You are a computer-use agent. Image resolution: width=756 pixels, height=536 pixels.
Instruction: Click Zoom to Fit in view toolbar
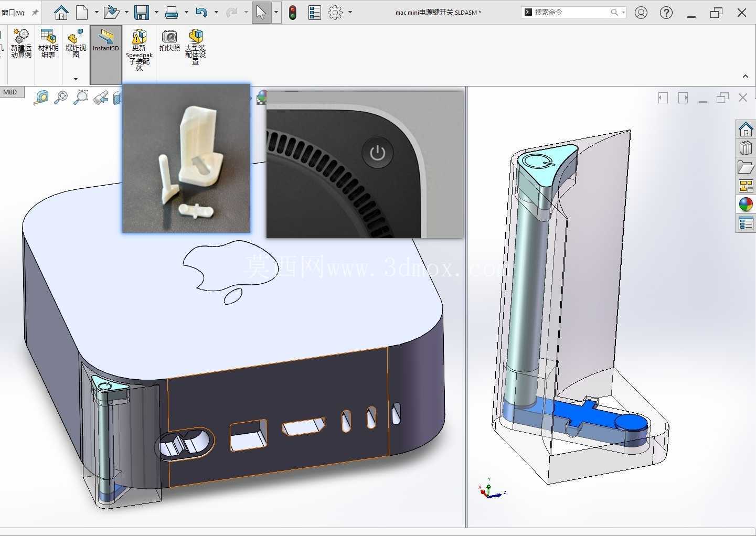point(61,98)
